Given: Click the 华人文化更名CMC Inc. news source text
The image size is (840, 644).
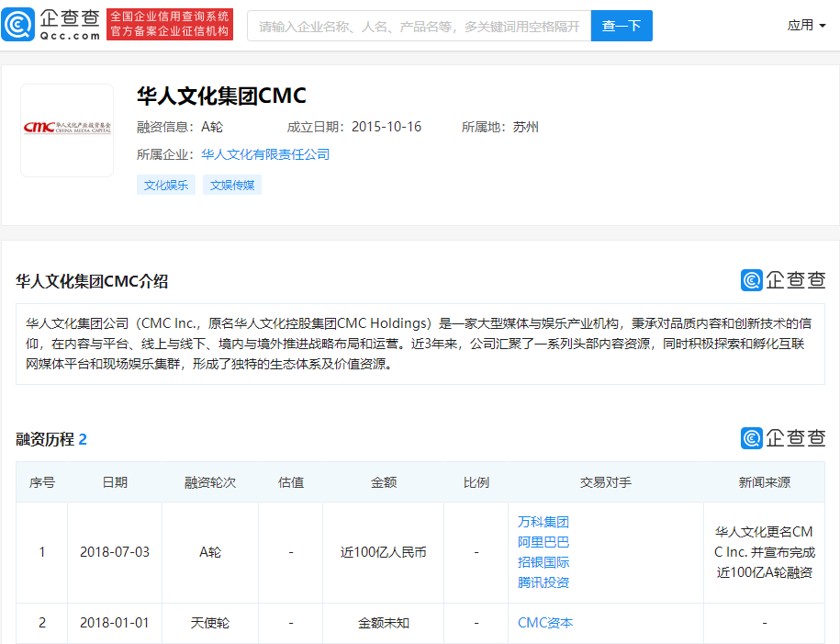Looking at the screenshot, I should tap(765, 552).
